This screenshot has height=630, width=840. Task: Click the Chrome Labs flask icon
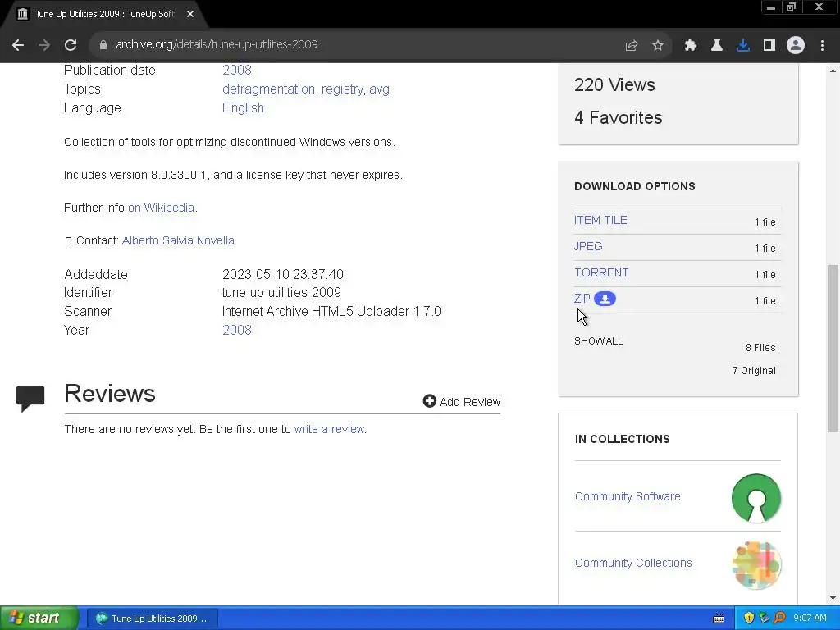(x=717, y=46)
